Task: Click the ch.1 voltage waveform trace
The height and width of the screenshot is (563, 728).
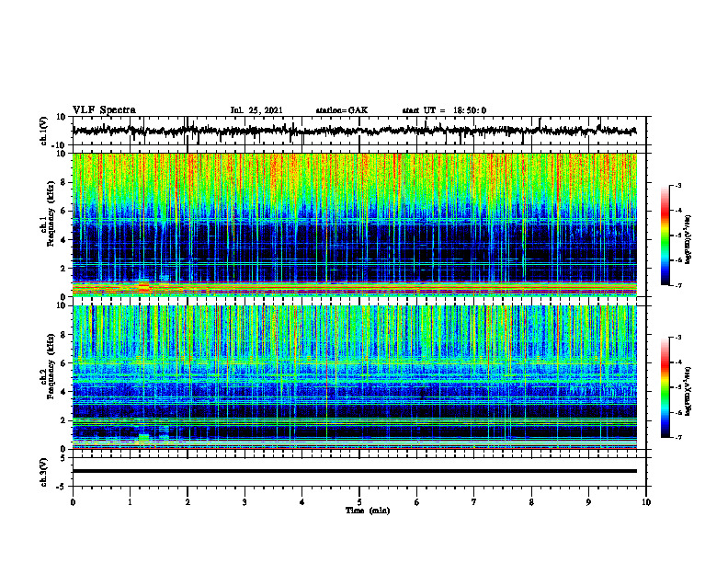Action: 354,131
